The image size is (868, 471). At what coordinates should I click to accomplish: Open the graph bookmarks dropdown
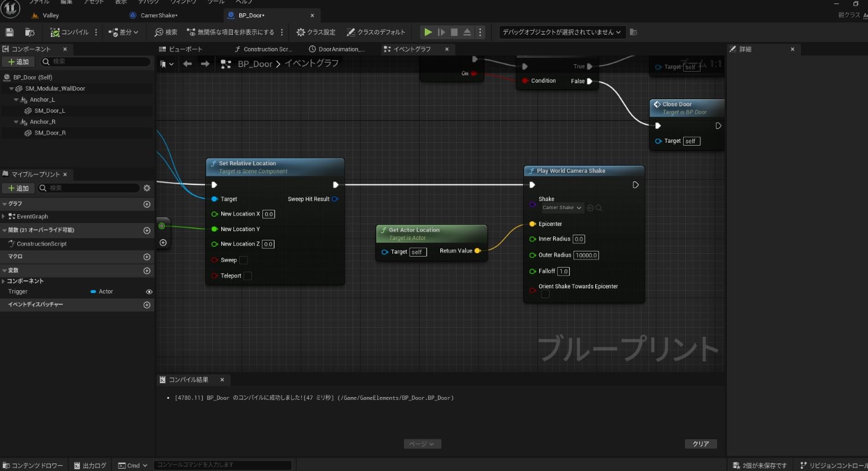click(167, 64)
